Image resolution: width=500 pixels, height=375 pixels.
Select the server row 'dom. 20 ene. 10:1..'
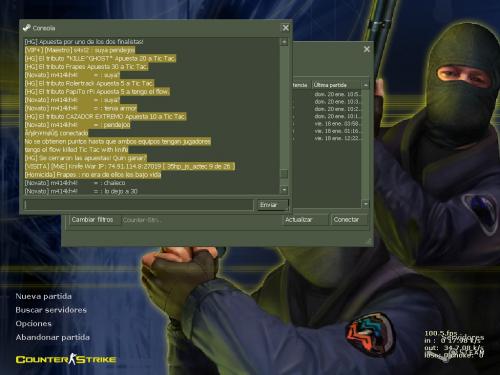pyautogui.click(x=337, y=116)
